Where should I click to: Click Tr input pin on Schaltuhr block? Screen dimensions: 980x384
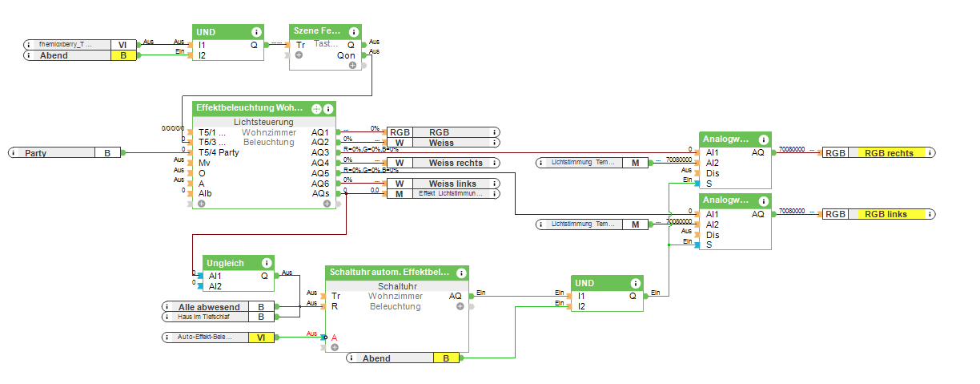point(335,296)
